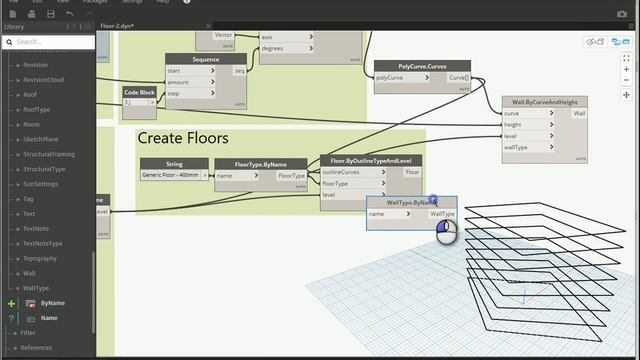The height and width of the screenshot is (360, 640).
Task: Click the zoom in plus icon
Action: coord(626,69)
